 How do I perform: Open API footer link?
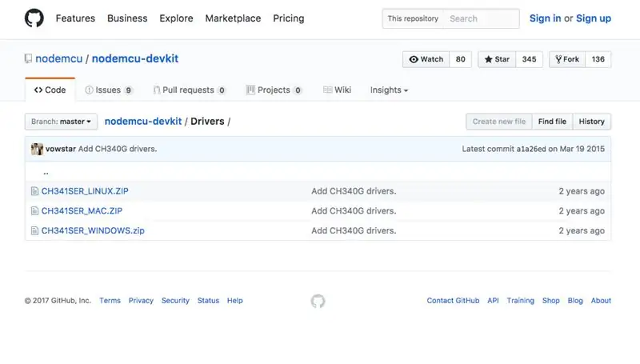tap(493, 301)
